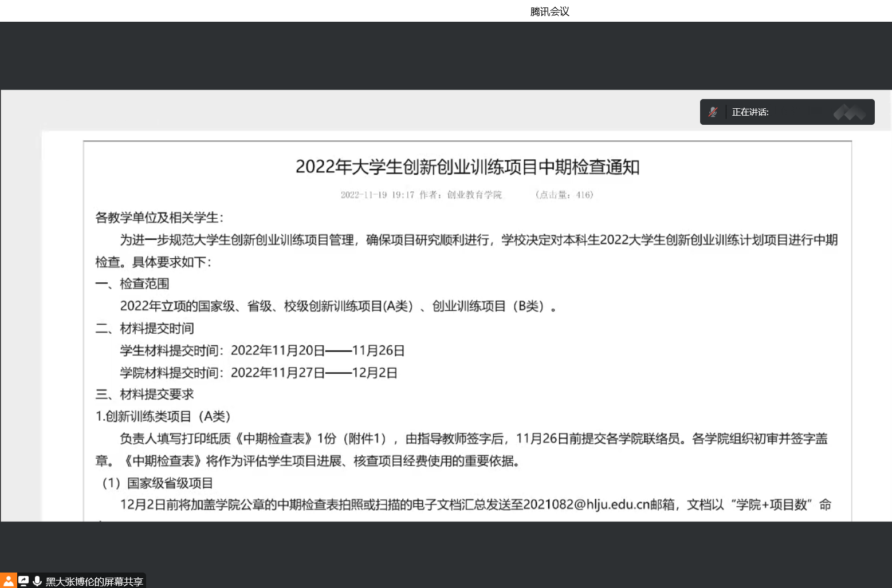Viewport: 892px width, 588px height.
Task: Click the screen sharing icon at bottom left
Action: pos(23,581)
